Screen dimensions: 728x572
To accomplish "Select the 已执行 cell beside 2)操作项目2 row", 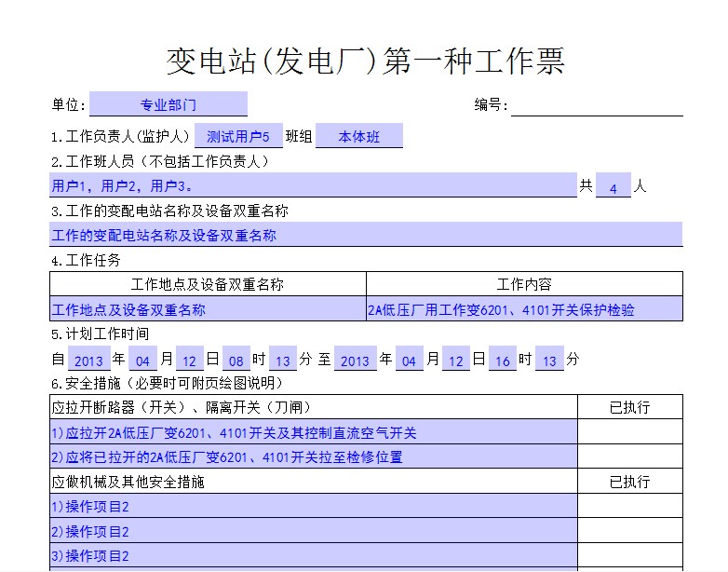I will pyautogui.click(x=629, y=531).
